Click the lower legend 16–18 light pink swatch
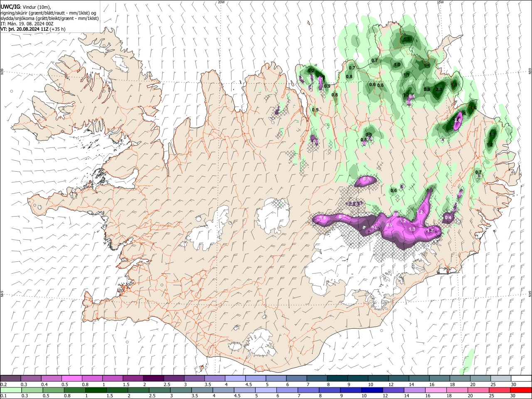 pos(436,390)
